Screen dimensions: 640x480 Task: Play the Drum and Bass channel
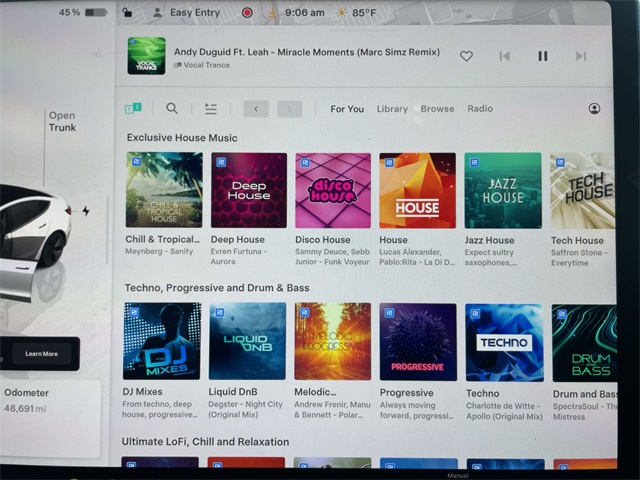click(x=584, y=343)
